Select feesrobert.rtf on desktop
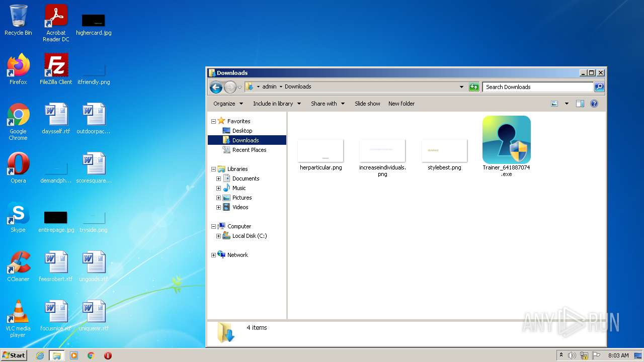The width and height of the screenshot is (644, 362). (56, 266)
